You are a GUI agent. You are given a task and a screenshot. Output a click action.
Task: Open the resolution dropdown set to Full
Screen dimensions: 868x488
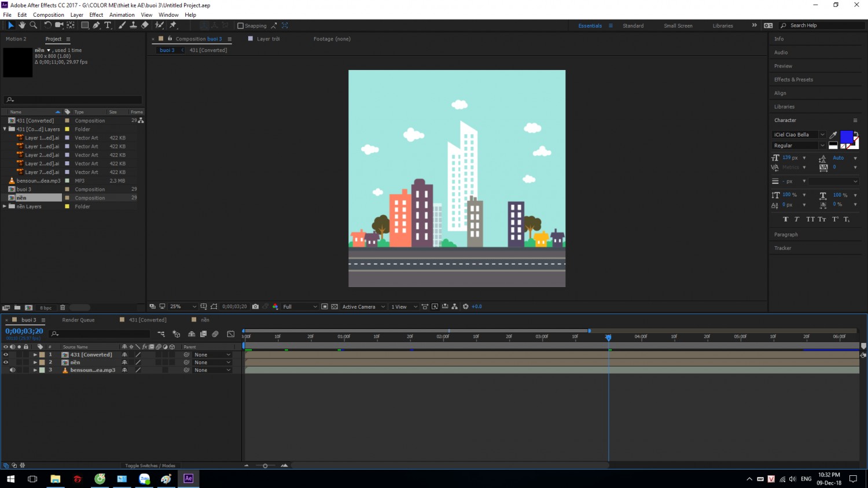[x=300, y=306]
